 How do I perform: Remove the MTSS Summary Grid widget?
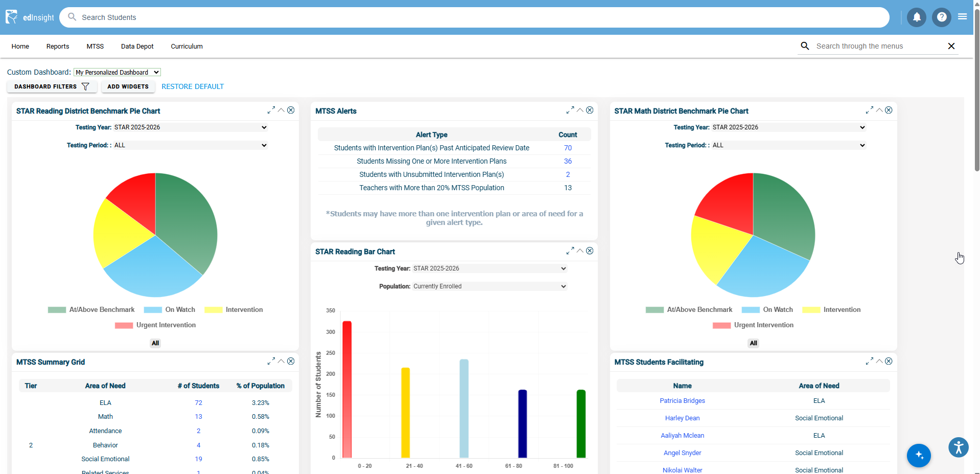[x=291, y=361]
